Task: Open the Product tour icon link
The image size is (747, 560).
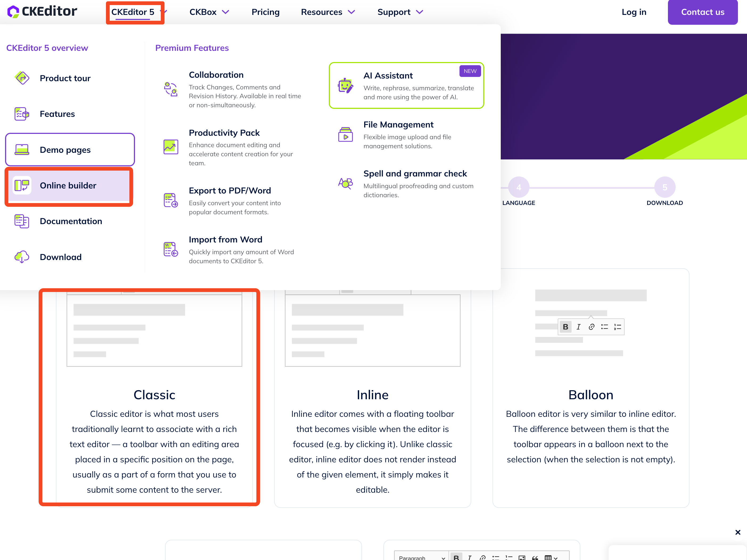Action: 22,78
